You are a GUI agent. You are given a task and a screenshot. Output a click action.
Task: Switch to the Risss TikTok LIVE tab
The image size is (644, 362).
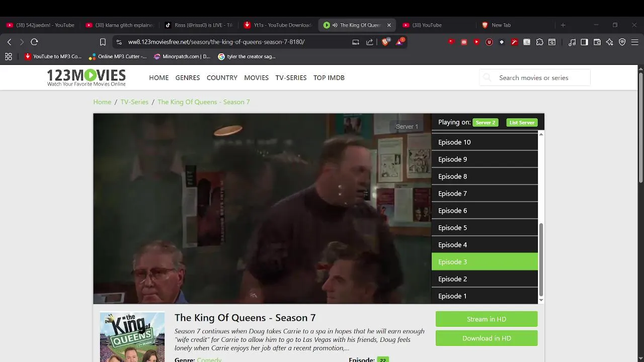pos(199,25)
